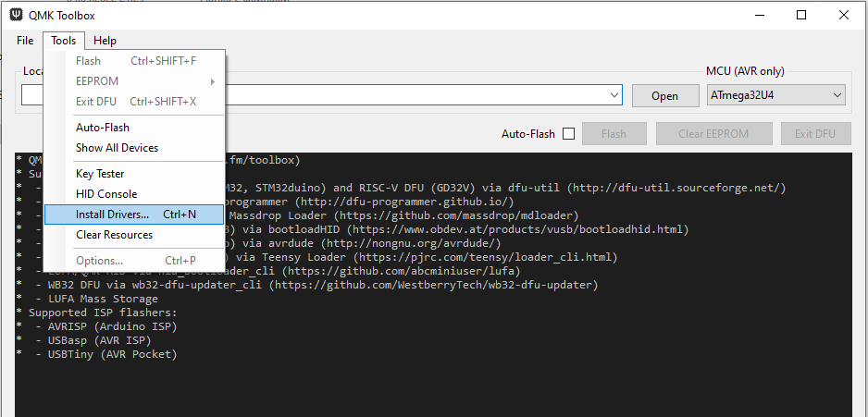Choose Show All Devices menu entry

(x=117, y=148)
